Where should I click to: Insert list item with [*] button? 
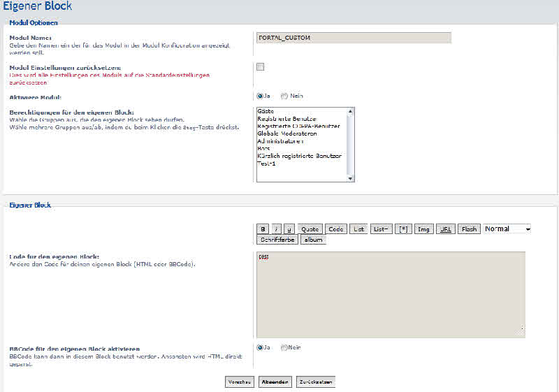[x=402, y=229]
